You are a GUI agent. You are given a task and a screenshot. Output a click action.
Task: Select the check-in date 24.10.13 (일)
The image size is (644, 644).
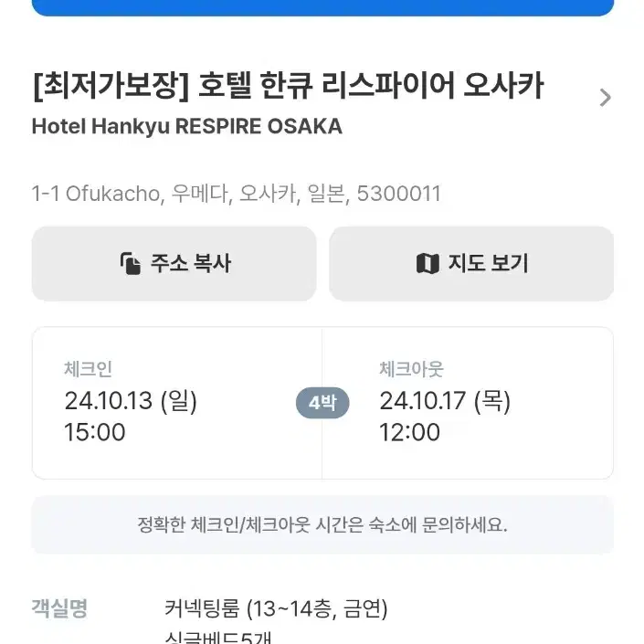pos(131,401)
